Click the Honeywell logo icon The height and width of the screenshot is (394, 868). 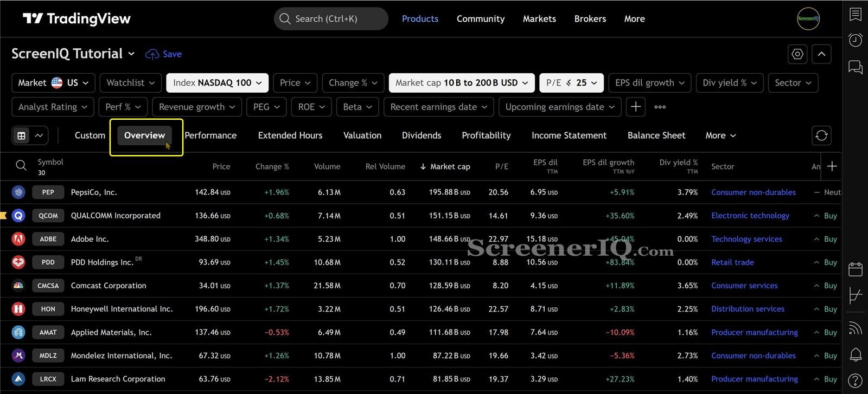(x=18, y=309)
